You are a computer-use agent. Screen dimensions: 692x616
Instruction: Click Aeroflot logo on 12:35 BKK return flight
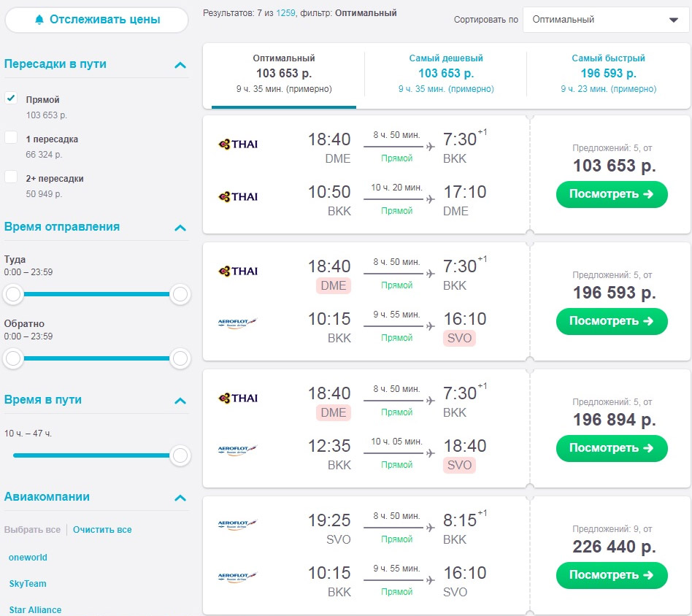pyautogui.click(x=237, y=450)
